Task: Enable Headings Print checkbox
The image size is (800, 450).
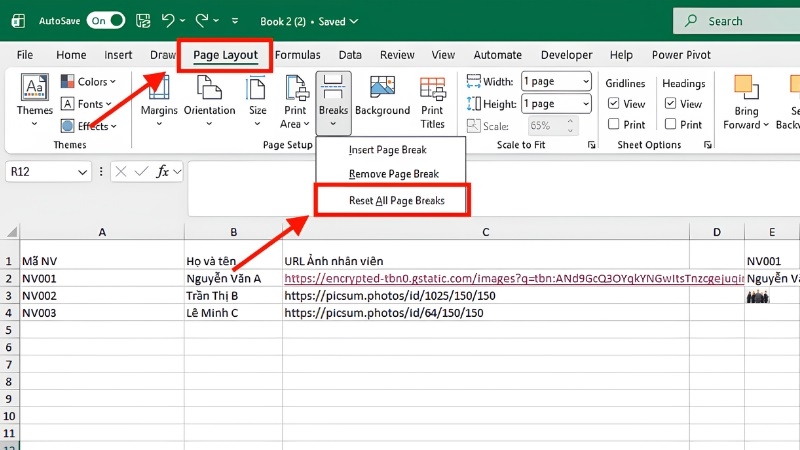Action: click(x=670, y=124)
